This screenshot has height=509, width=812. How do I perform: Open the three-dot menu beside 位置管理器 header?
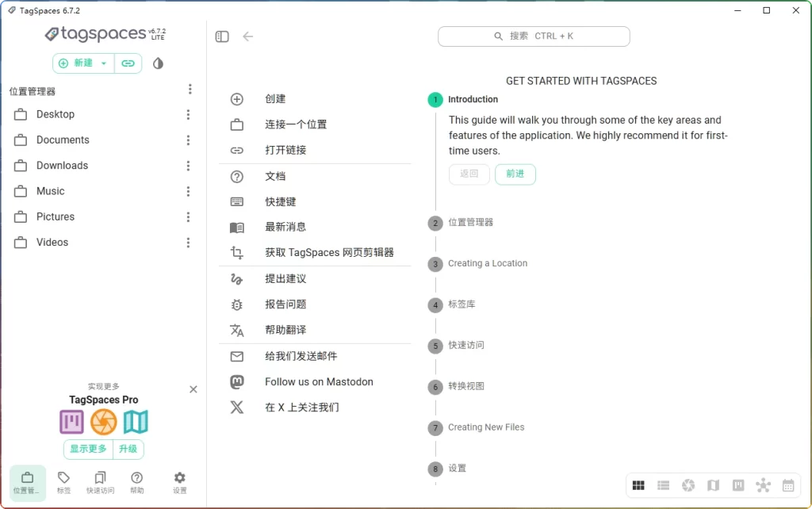pos(190,89)
